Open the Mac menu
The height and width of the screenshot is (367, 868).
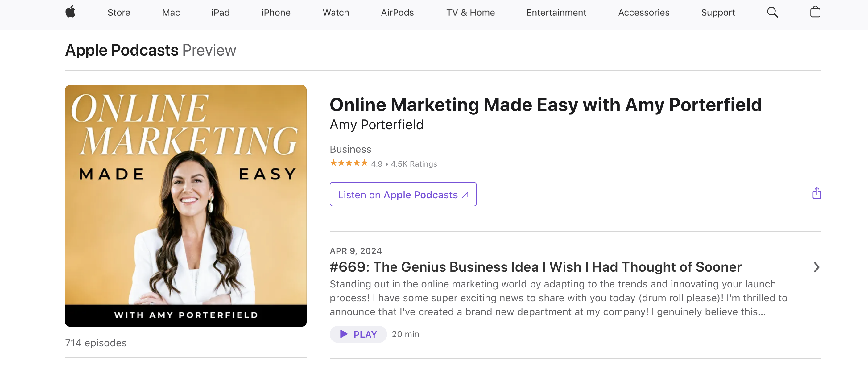(171, 12)
